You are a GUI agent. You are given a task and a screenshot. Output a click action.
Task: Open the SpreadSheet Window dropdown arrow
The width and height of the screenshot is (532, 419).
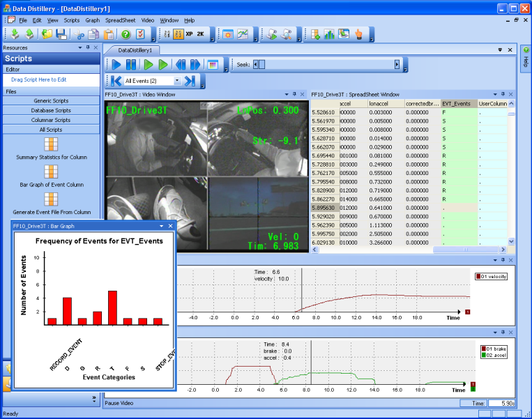tap(495, 94)
